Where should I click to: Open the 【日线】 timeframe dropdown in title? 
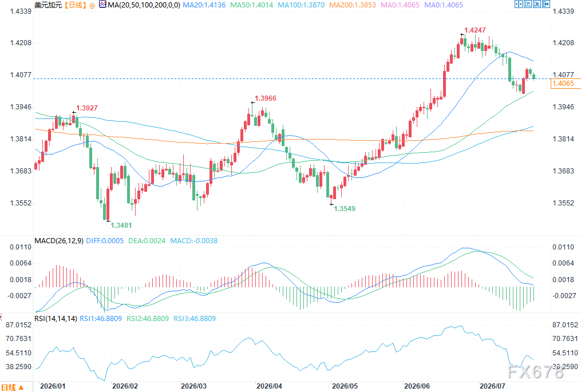tap(75, 5)
